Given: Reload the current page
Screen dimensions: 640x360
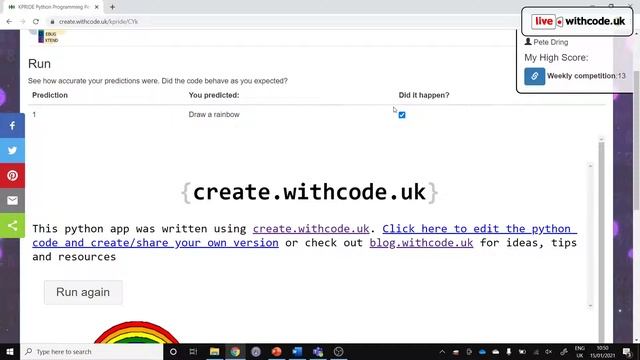Looking at the screenshot, I should [36, 21].
